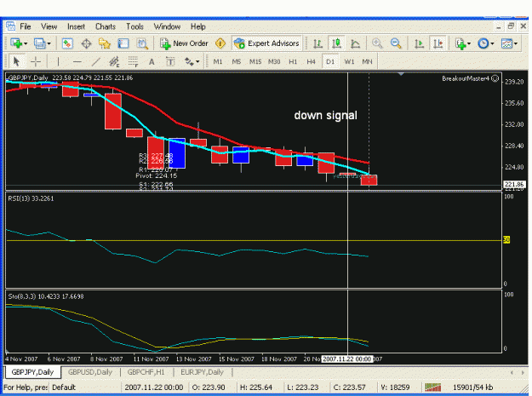Image resolution: width=532 pixels, height=396 pixels.
Task: Open the Market Watch window icon
Action: 67,43
